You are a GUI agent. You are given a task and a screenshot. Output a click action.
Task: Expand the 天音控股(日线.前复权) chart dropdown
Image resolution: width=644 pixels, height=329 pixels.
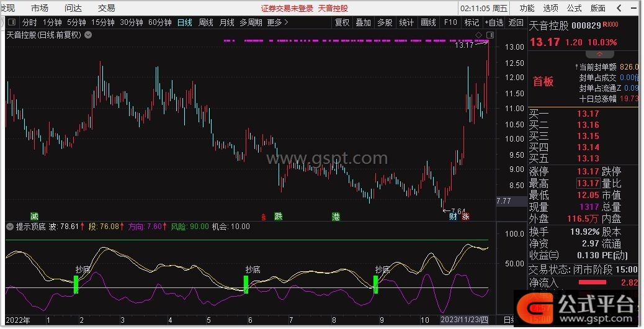point(88,35)
